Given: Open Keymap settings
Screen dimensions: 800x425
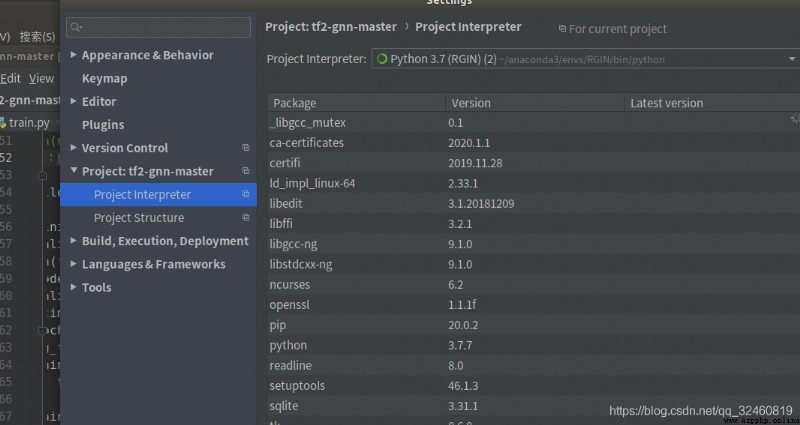Looking at the screenshot, I should (x=105, y=79).
